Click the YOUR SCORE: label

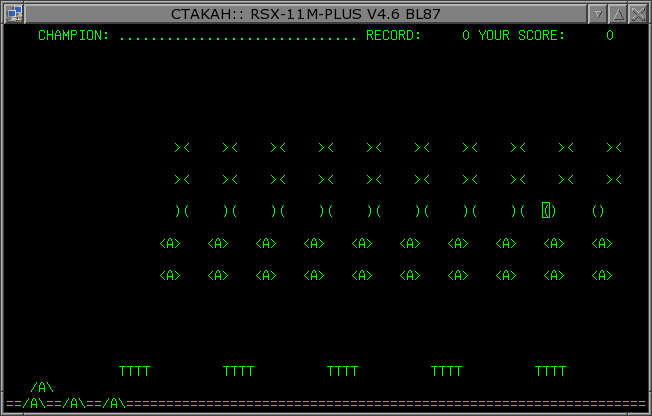[521, 35]
